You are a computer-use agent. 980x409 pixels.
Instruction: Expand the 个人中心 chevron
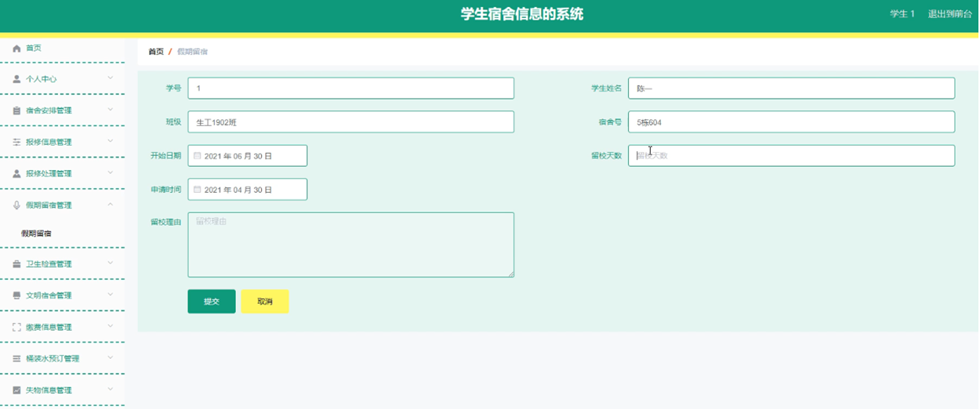[111, 78]
